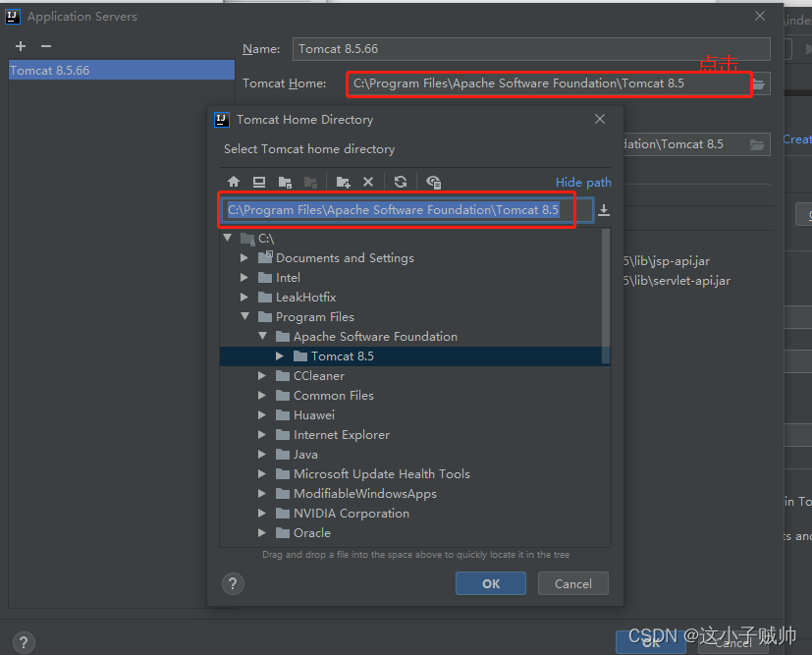The image size is (812, 655).
Task: Select the Apache Software Foundation folder row
Action: (414, 337)
